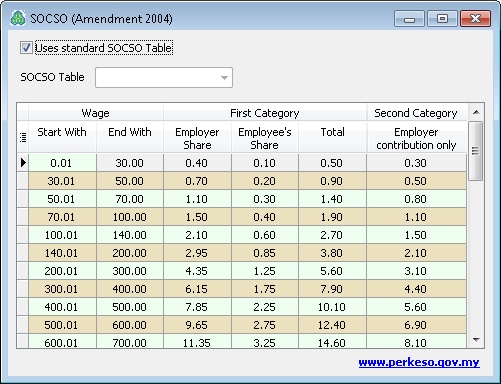Click the Total column header
The image size is (501, 384).
(x=332, y=137)
